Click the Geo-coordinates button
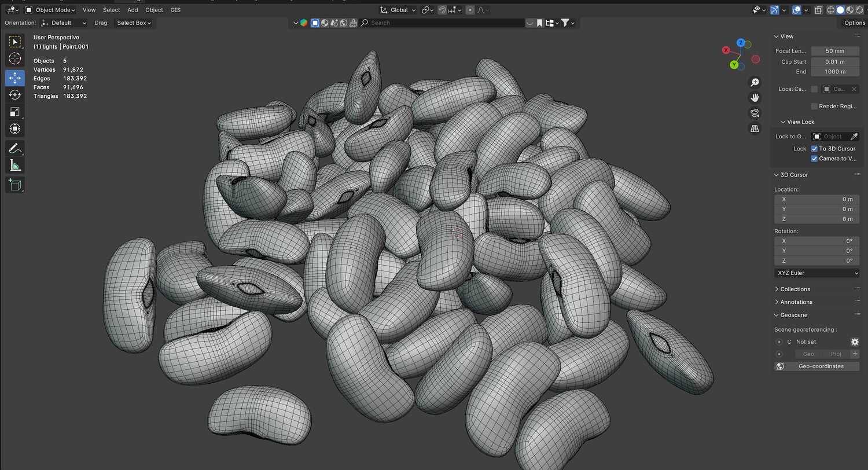868x470 pixels. click(x=816, y=366)
